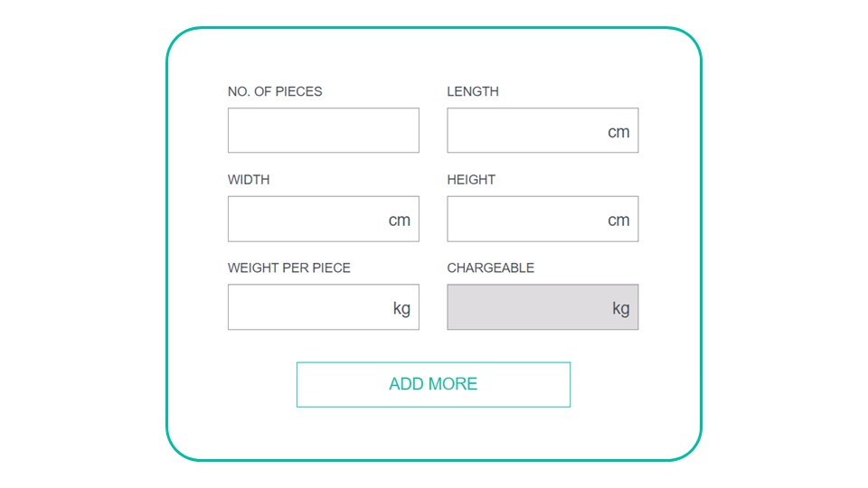Click the CHARGEABLE label text
The height and width of the screenshot is (488, 868).
(490, 267)
